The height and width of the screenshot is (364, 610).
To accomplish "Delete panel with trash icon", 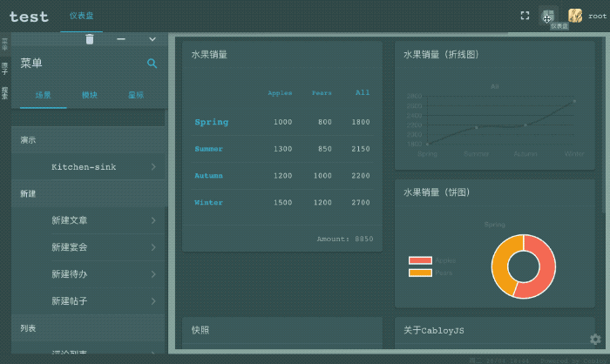I will pyautogui.click(x=90, y=39).
